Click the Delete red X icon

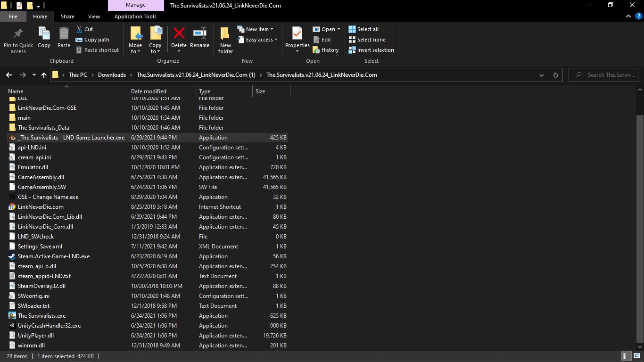pyautogui.click(x=179, y=34)
